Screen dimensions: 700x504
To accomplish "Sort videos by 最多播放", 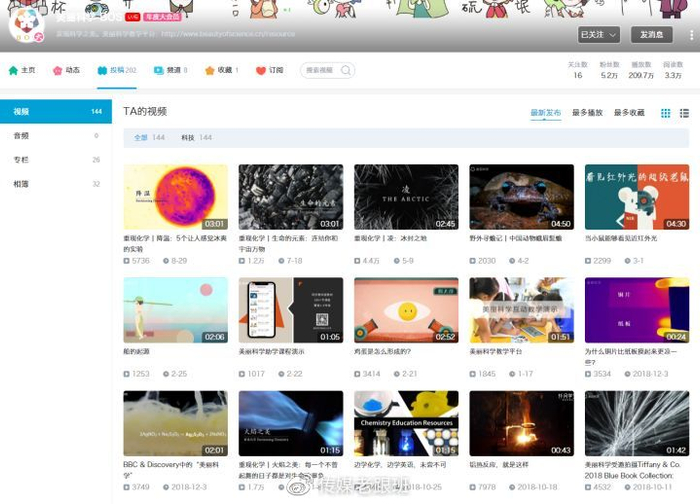I will pos(587,113).
